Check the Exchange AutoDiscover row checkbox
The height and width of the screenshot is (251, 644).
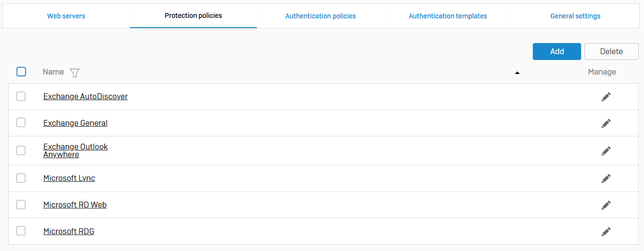(x=21, y=96)
